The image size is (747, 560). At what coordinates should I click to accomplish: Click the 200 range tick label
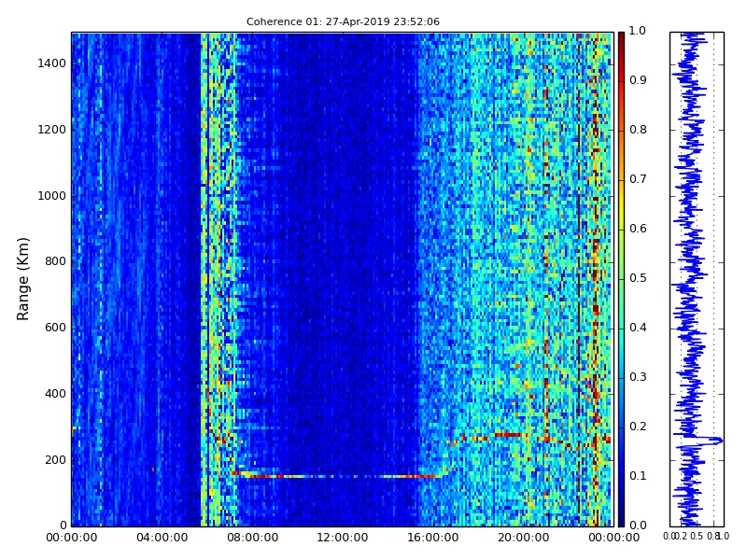click(55, 460)
